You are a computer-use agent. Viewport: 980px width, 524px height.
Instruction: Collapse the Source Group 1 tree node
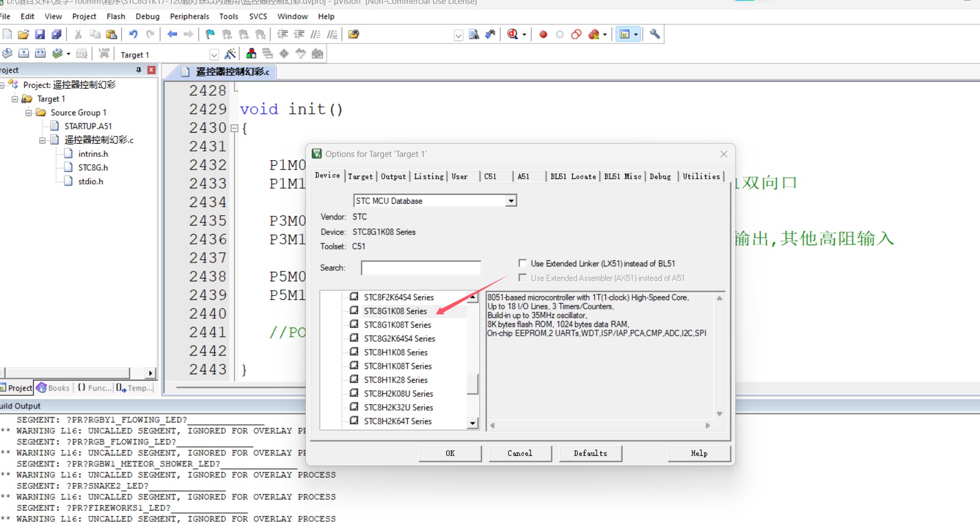click(29, 113)
